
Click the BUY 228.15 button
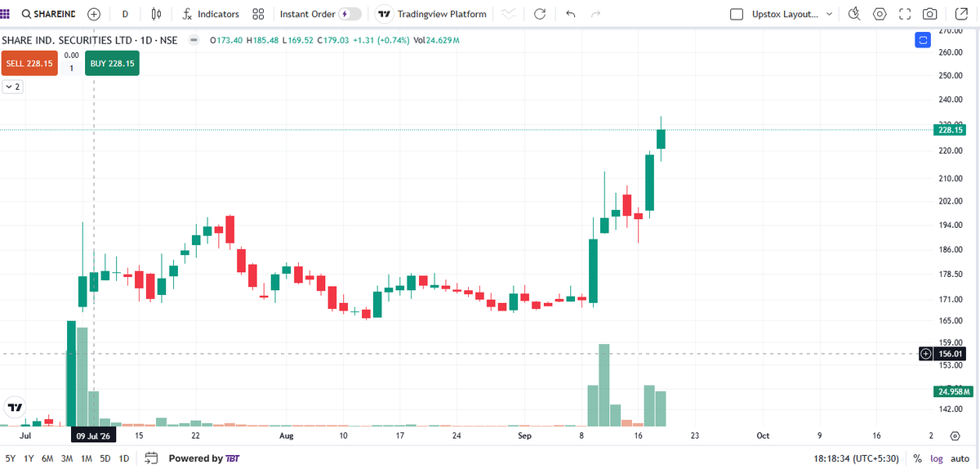[x=113, y=63]
